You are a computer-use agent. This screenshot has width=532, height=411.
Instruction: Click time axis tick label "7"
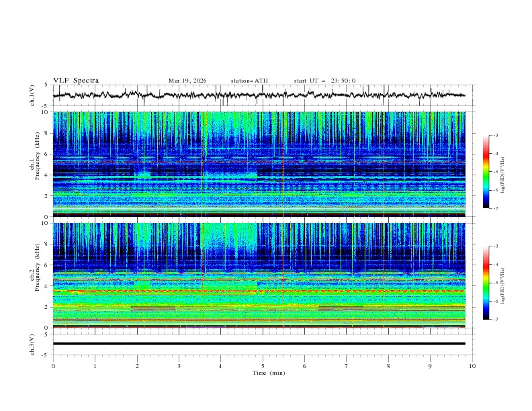pos(347,366)
